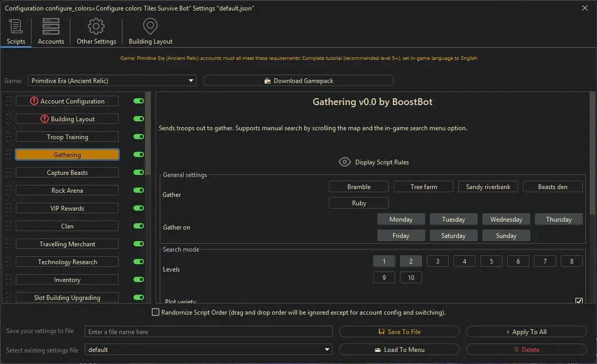Expand the Game selection dropdown

point(191,81)
